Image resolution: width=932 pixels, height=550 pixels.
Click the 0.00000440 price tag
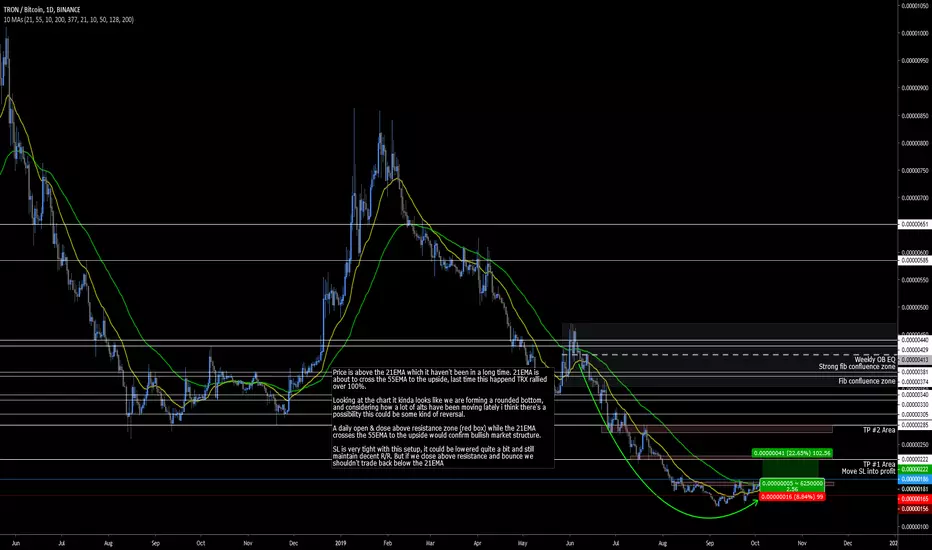pyautogui.click(x=915, y=341)
